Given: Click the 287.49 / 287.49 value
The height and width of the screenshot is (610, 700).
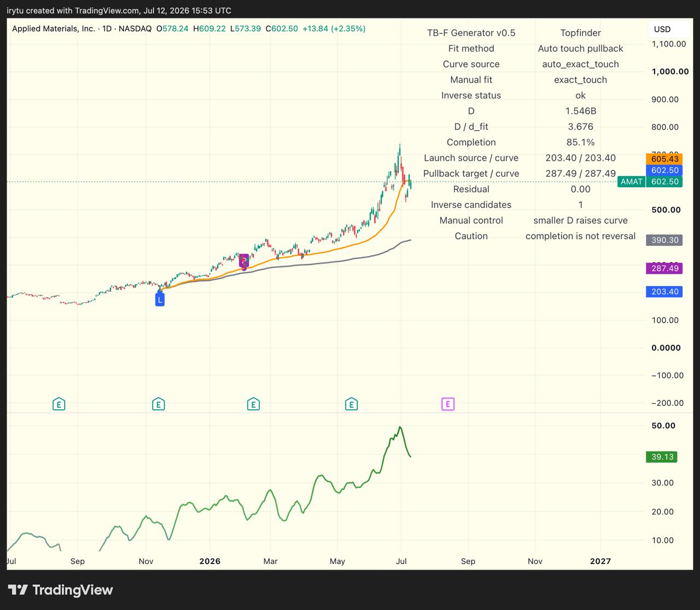Looking at the screenshot, I should coord(580,173).
